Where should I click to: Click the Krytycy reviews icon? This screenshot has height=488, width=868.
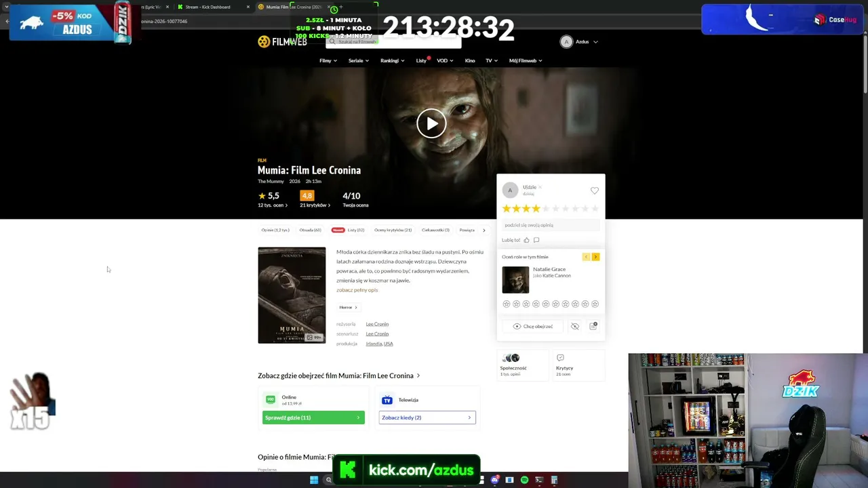pos(560,358)
